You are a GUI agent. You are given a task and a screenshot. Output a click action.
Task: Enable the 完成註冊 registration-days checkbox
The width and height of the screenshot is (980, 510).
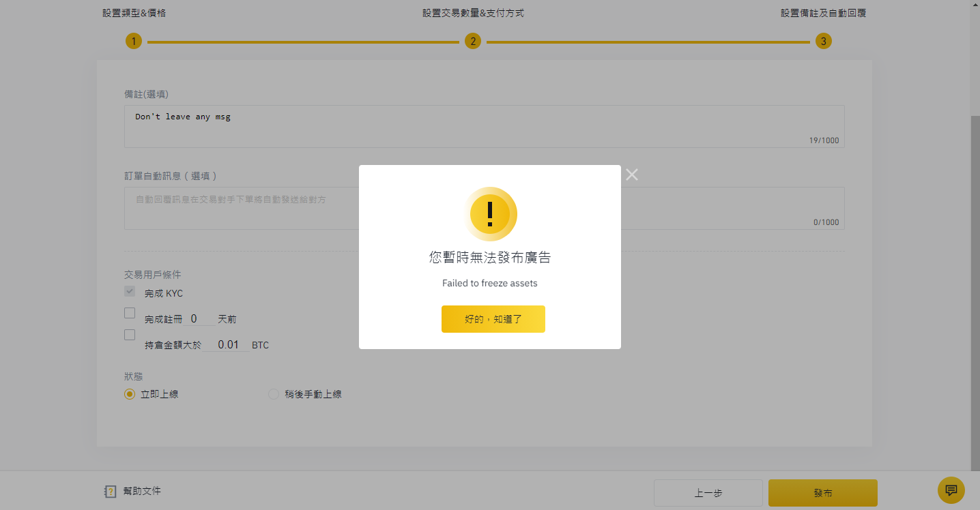130,313
